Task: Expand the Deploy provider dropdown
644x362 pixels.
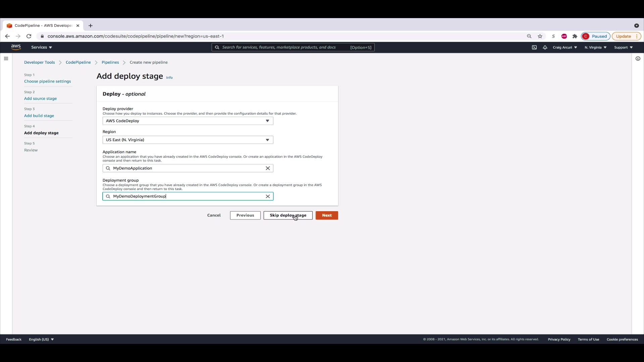Action: pos(188,121)
